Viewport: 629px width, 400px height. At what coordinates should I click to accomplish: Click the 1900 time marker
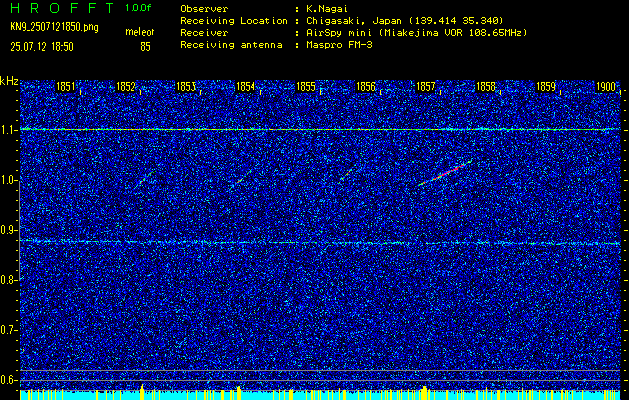pyautogui.click(x=606, y=87)
